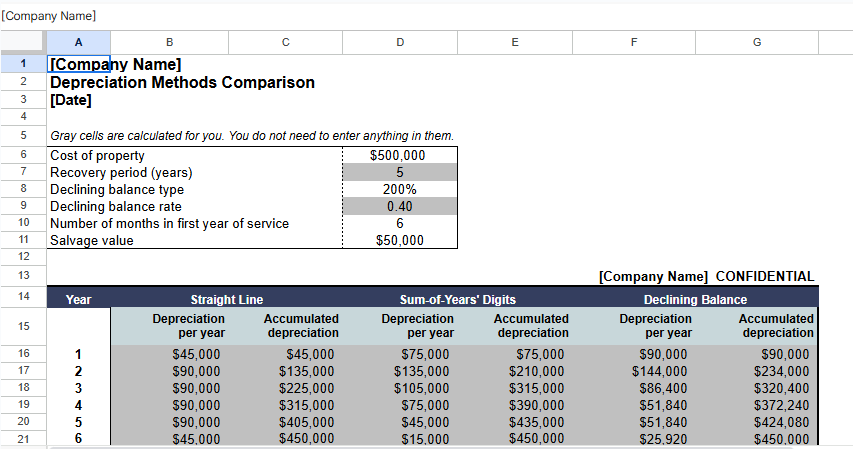Image resolution: width=853 pixels, height=449 pixels.
Task: Click the Sum-of-Years' Digits header
Action: point(458,299)
